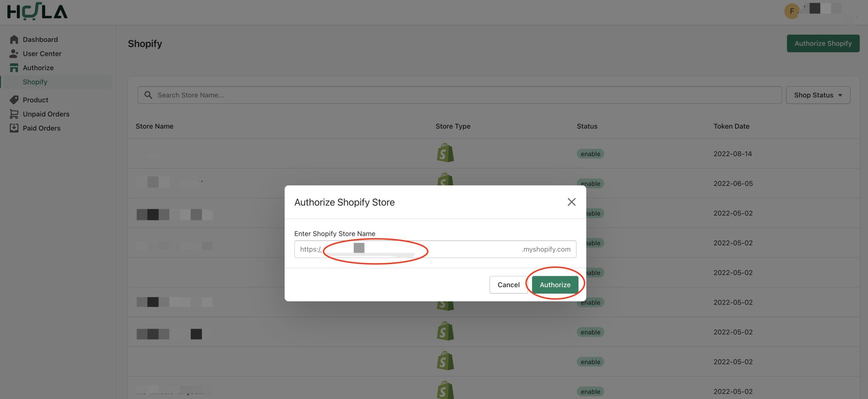
Task: Click the Store Name column header
Action: pos(154,126)
